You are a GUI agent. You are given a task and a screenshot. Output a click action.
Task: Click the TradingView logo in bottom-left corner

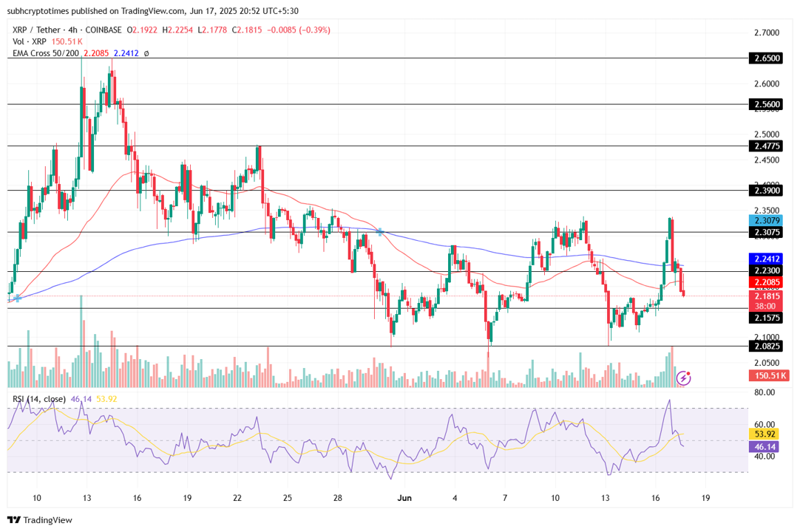40,520
